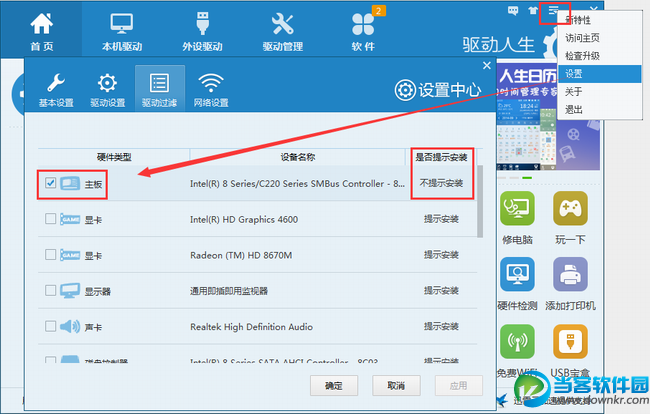The image size is (650, 414).
Task: Open the 外设驱动 section
Action: pyautogui.click(x=202, y=32)
